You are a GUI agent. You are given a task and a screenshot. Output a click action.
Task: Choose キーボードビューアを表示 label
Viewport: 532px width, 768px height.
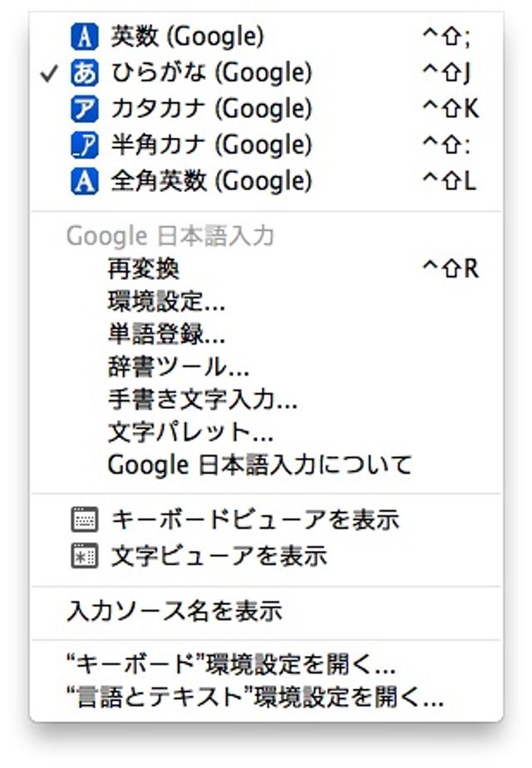[x=255, y=521]
